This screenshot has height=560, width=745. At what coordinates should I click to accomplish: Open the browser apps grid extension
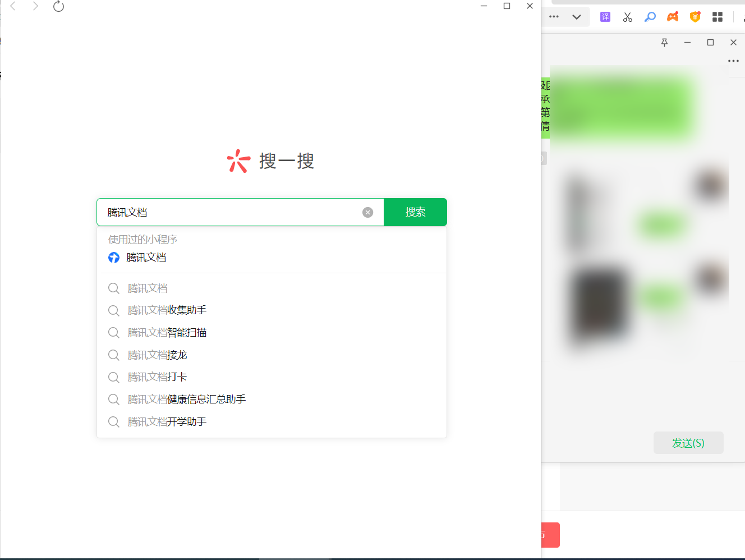(x=718, y=17)
